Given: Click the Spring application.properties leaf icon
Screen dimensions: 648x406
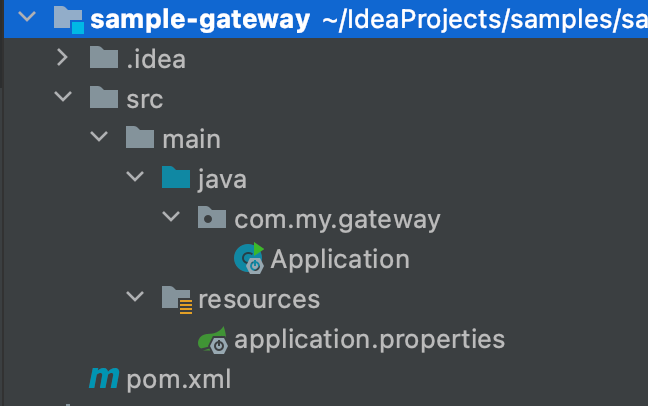Looking at the screenshot, I should [x=213, y=340].
